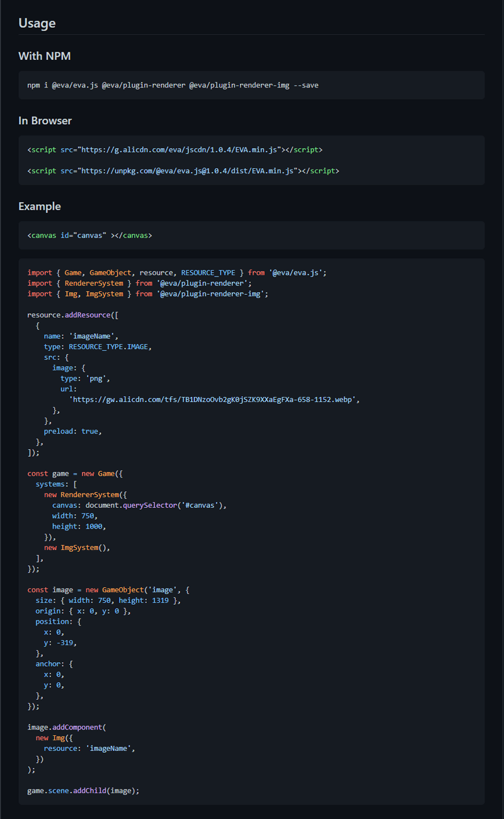
Task: Click the game.scene.addChild(image) line
Action: pos(83,791)
